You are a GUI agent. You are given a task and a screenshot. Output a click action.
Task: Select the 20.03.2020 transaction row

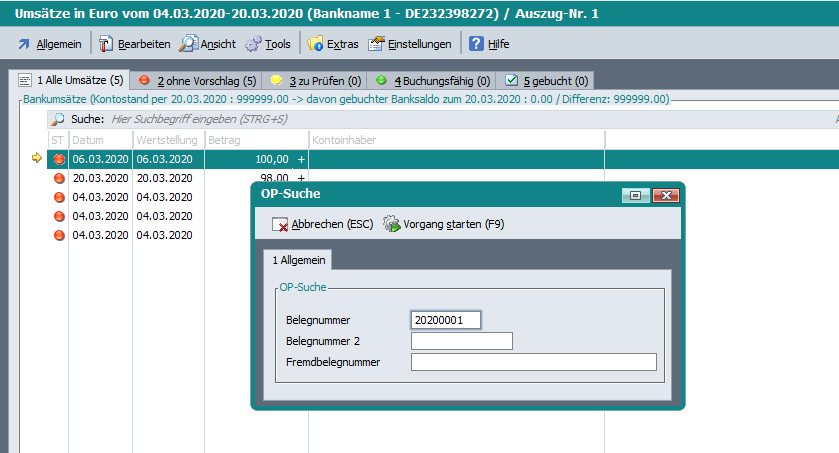point(100,177)
